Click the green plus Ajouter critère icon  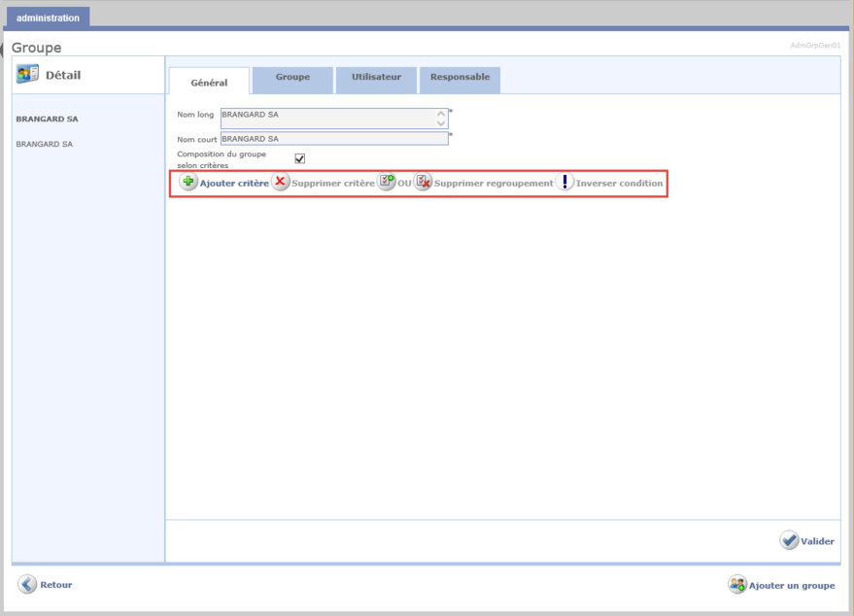tap(188, 183)
